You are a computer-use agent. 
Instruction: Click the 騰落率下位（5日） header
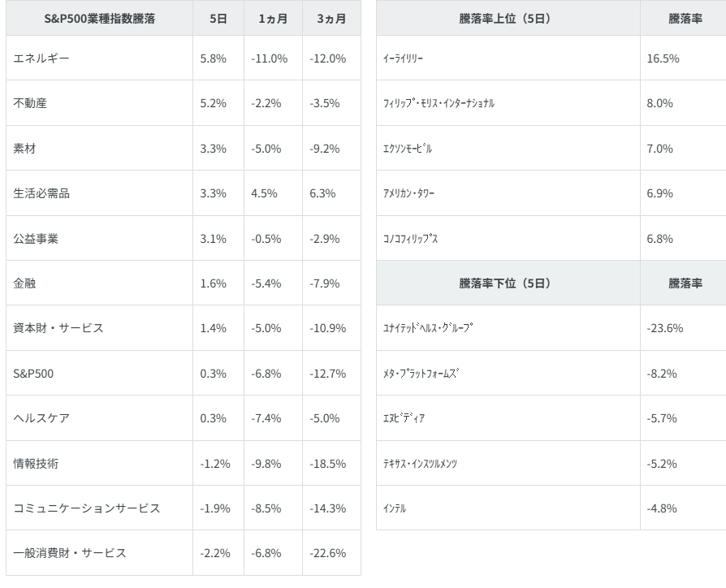(x=505, y=283)
